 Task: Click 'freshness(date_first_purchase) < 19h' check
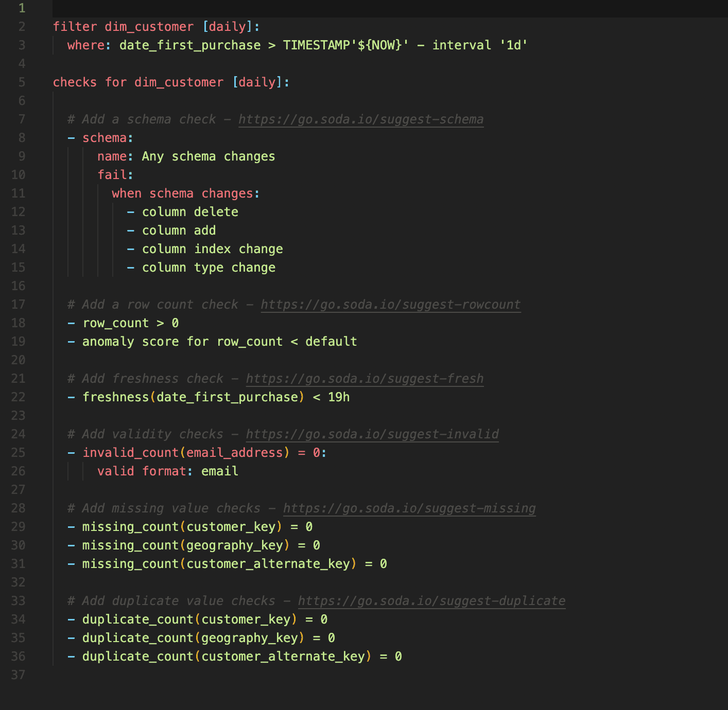(216, 397)
